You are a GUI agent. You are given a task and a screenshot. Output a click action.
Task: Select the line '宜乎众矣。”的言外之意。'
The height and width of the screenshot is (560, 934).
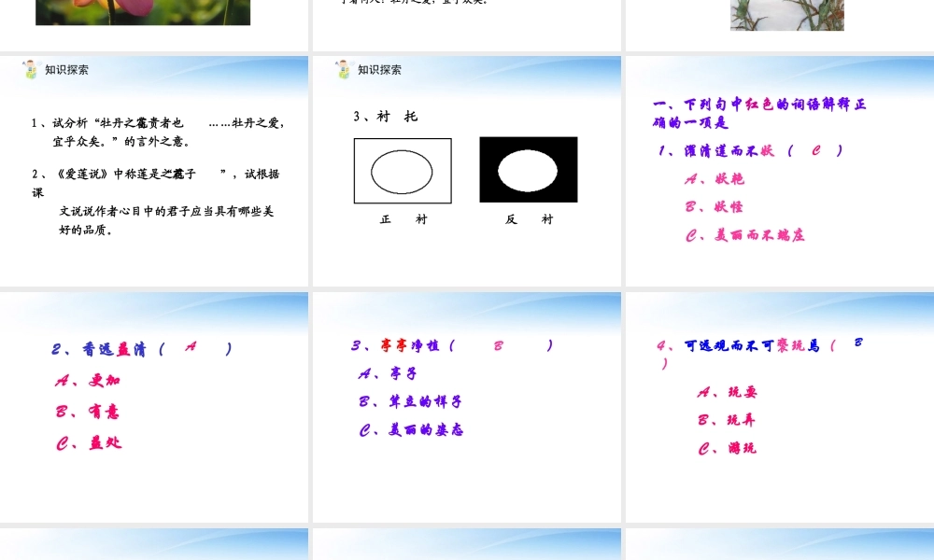(x=121, y=142)
